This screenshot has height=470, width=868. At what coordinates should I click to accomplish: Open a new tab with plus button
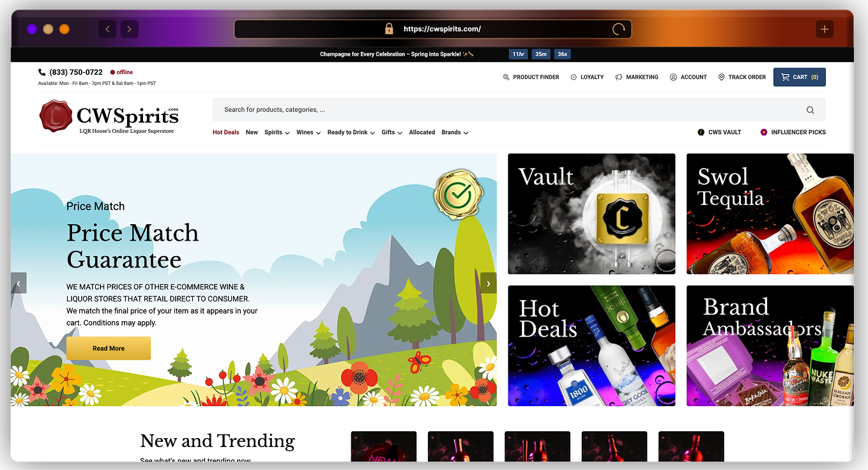coord(825,29)
